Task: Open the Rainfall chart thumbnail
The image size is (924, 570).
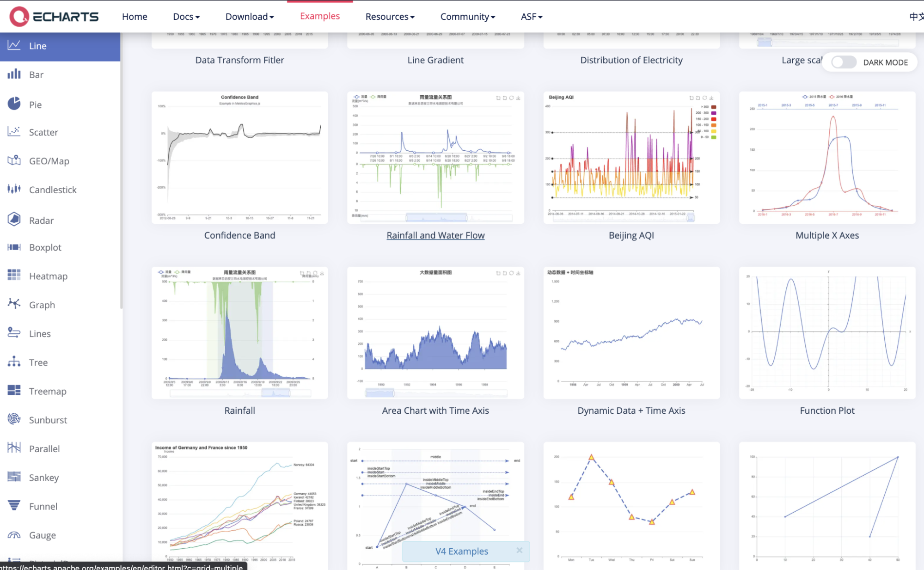Action: point(239,332)
